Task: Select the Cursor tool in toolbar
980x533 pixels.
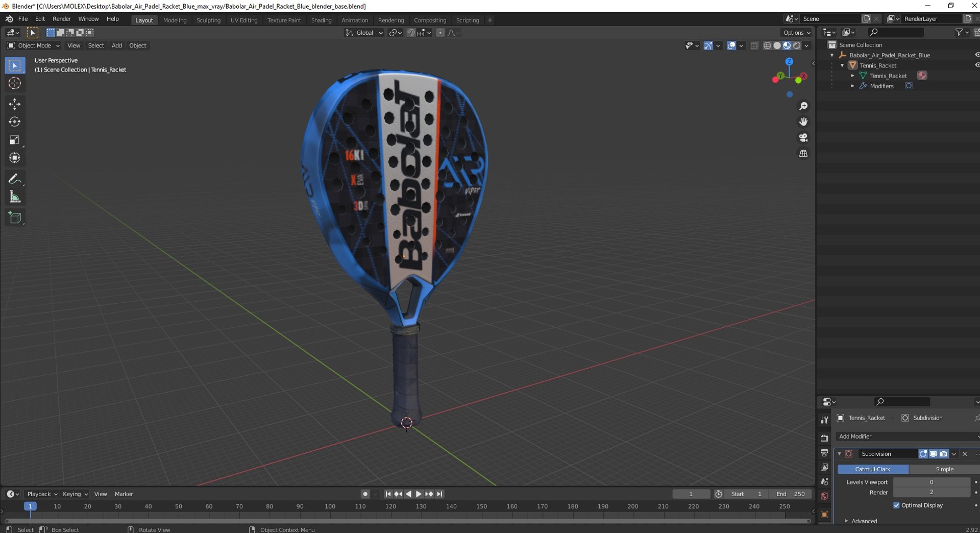Action: pyautogui.click(x=14, y=83)
